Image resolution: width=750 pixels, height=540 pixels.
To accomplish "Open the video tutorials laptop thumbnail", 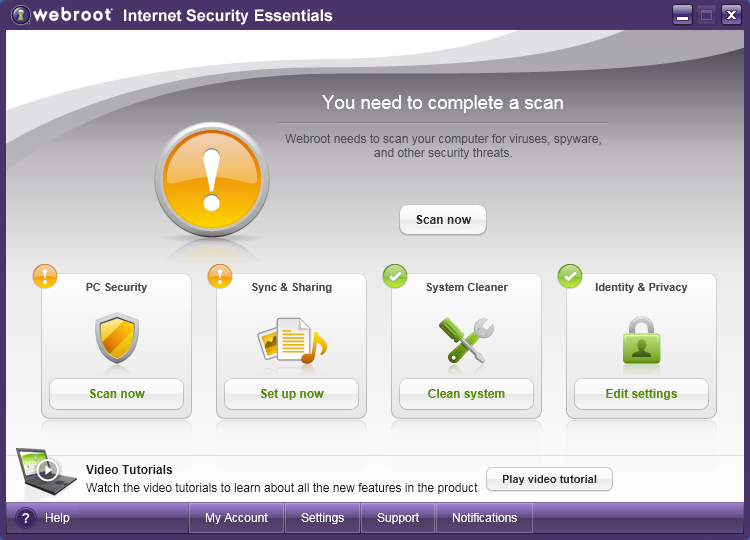I will pos(44,471).
